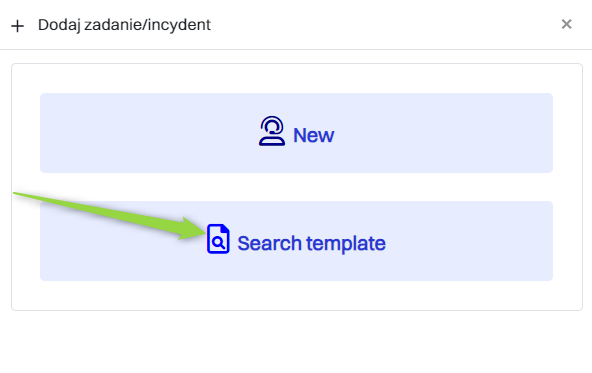Screen dimensions: 592x373
Task: Dismiss dialog with the X icon
Action: point(566,24)
